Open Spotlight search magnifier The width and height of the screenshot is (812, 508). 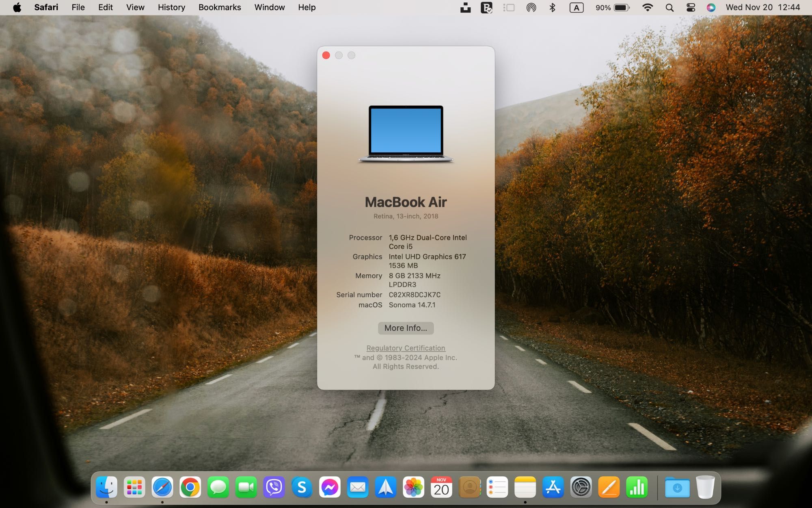(x=669, y=7)
